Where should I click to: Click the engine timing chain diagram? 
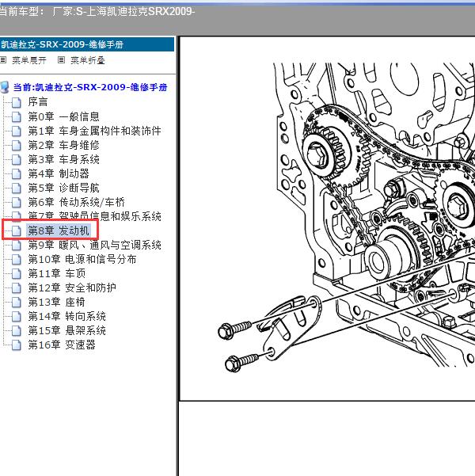[x=346, y=217]
